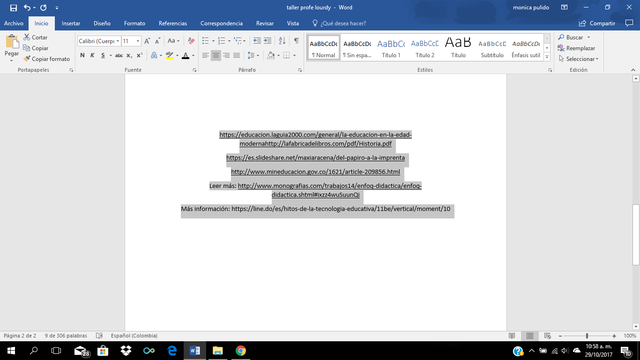Toggle underline (S) formatting

(x=103, y=56)
